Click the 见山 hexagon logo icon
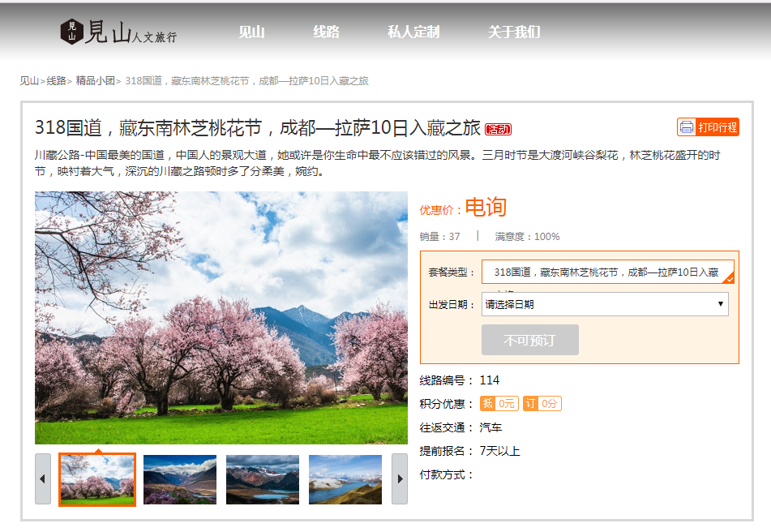The image size is (771, 532). [x=72, y=32]
